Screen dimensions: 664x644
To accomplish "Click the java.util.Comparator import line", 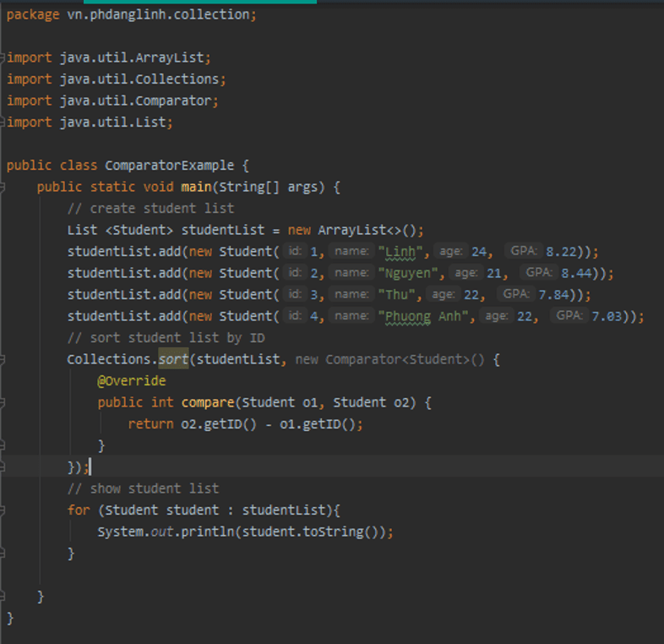I will 112,101.
